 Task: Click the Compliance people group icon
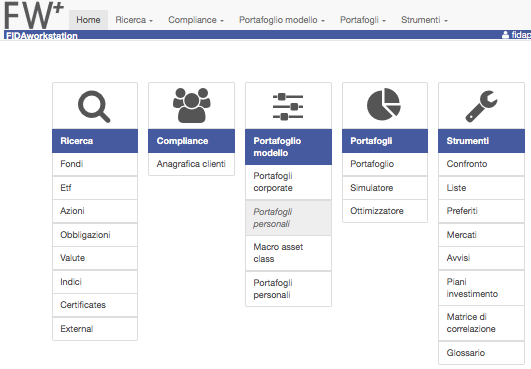(x=192, y=105)
